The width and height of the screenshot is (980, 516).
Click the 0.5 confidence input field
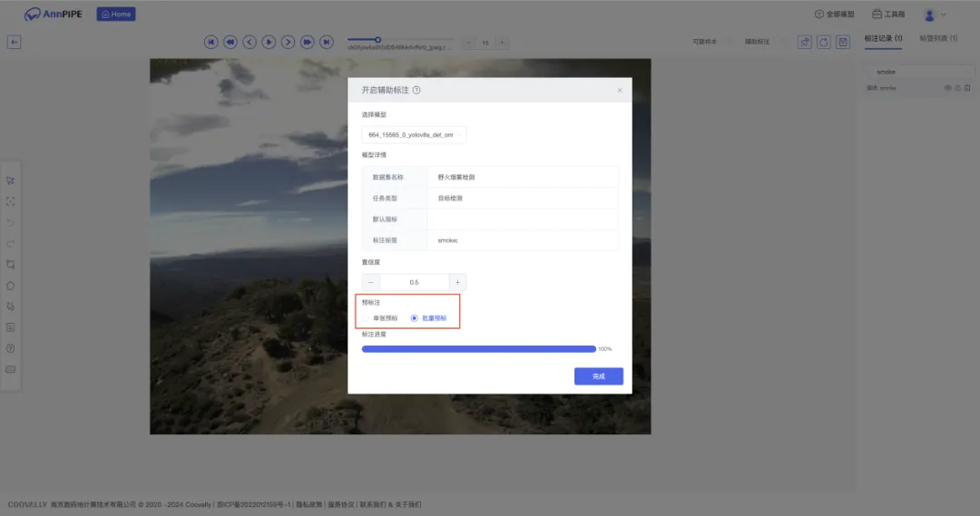[414, 282]
